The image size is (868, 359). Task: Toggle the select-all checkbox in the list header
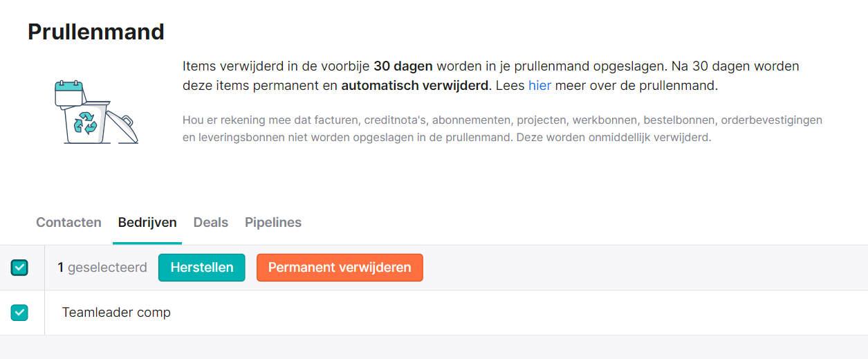19,268
